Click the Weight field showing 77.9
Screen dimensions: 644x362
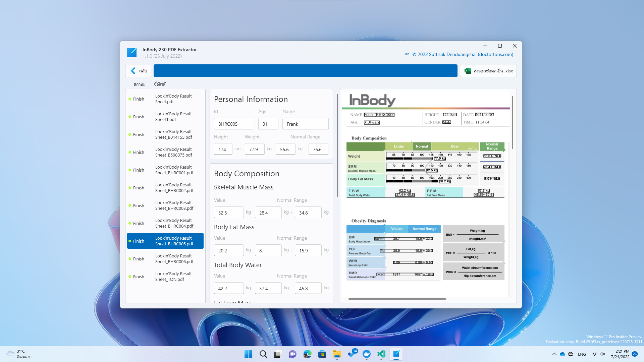255,149
